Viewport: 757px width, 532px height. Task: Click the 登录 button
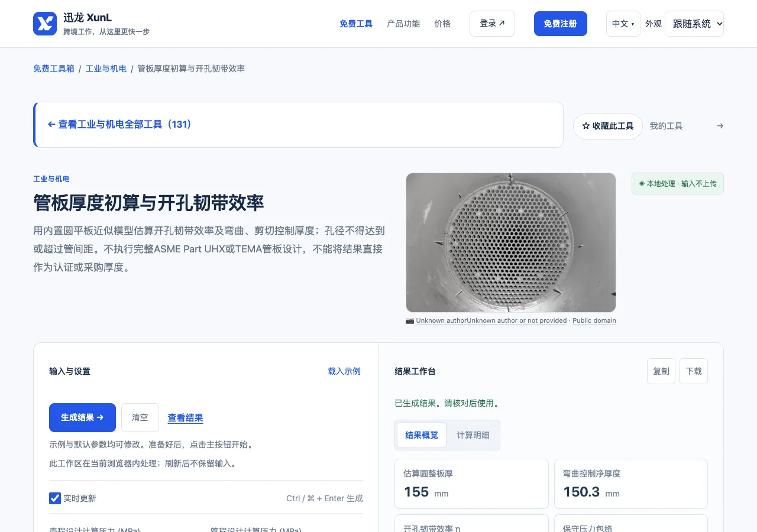[492, 24]
